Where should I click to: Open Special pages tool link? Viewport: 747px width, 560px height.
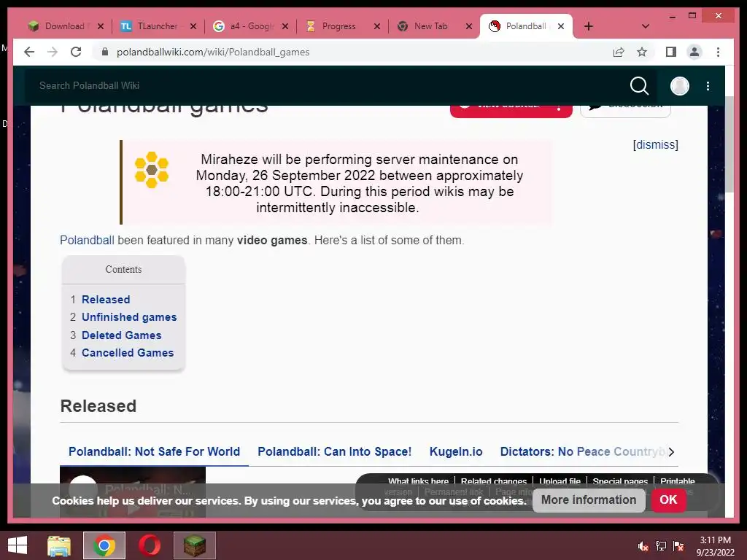point(620,481)
